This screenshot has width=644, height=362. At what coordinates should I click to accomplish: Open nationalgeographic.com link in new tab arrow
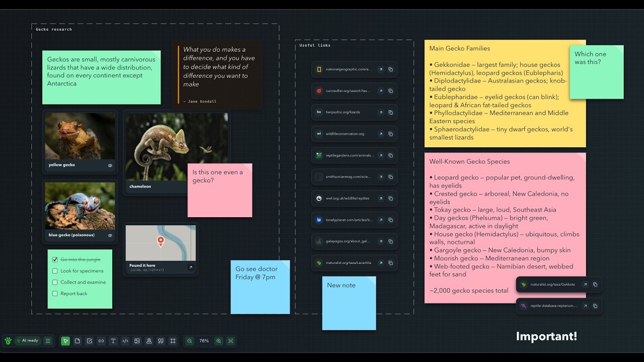381,69
